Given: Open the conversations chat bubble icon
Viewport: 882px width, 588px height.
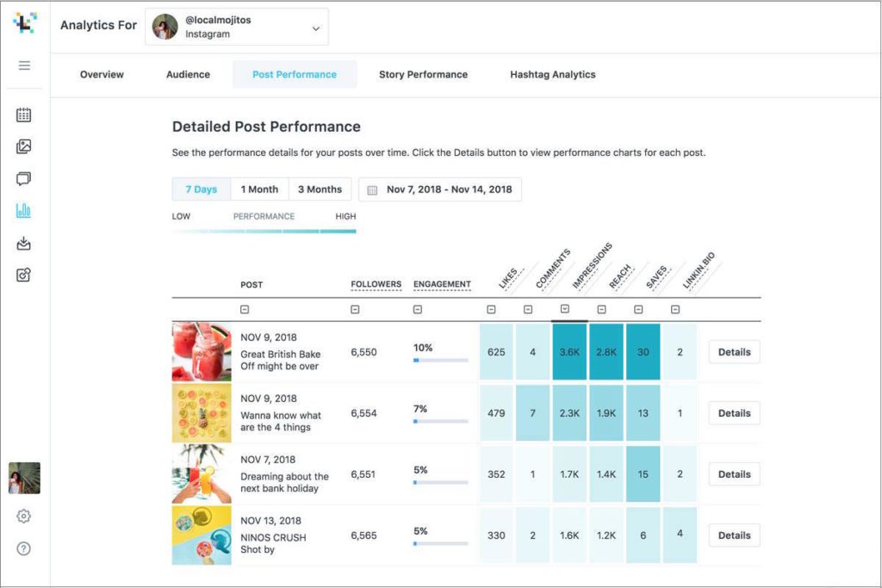Looking at the screenshot, I should click(23, 179).
